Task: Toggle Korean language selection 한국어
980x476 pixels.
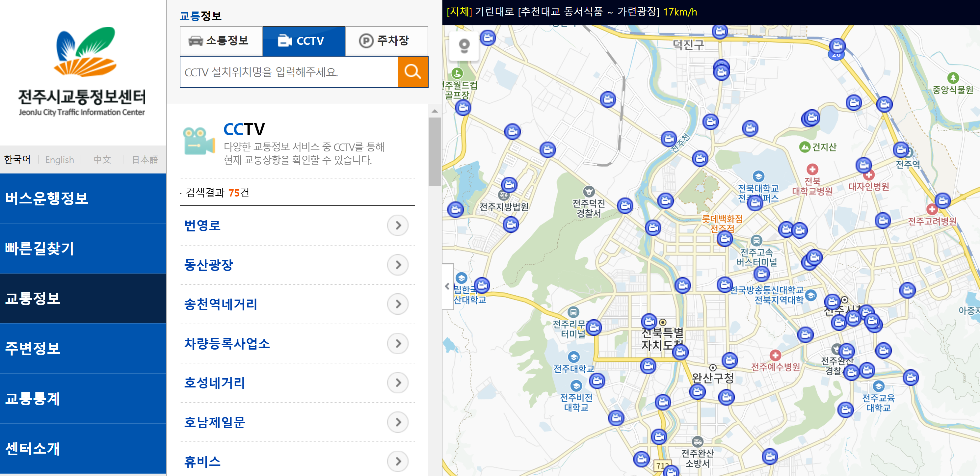Action: (x=18, y=160)
